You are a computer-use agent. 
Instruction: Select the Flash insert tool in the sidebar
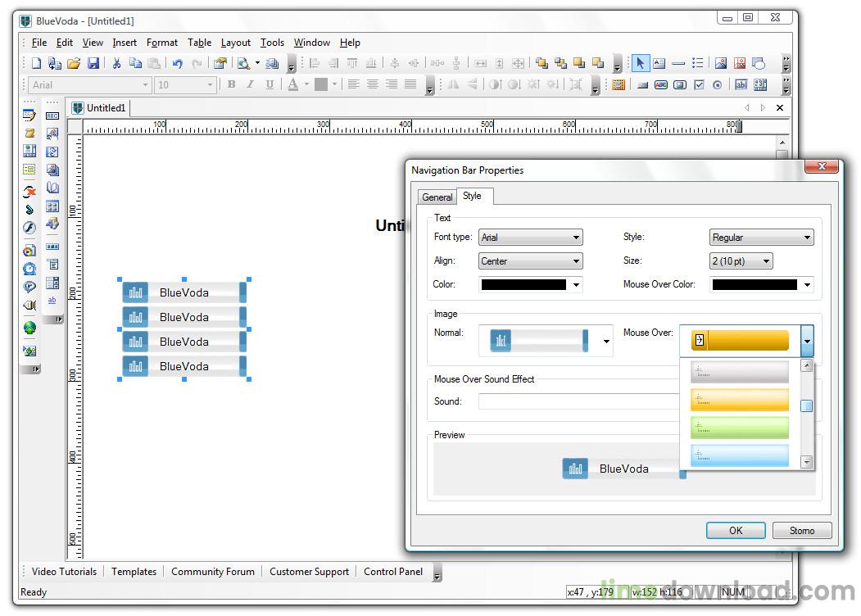point(29,228)
